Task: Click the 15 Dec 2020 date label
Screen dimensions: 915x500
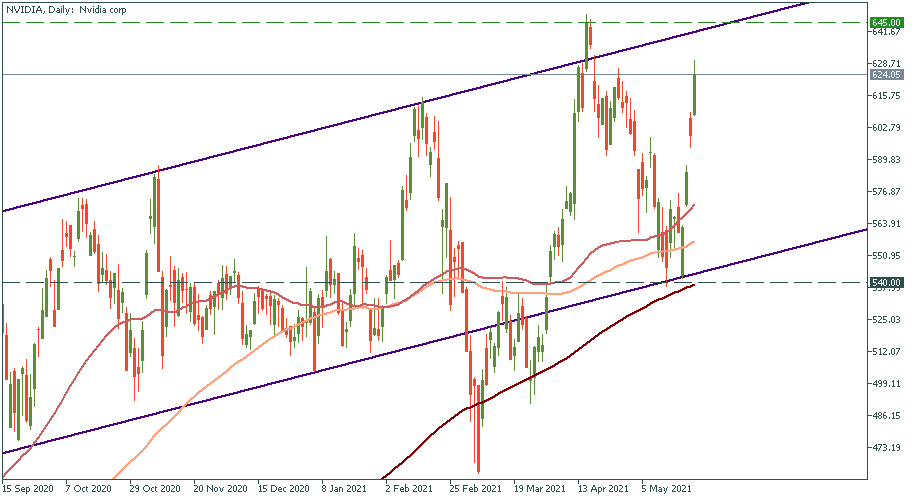Action: 284,490
